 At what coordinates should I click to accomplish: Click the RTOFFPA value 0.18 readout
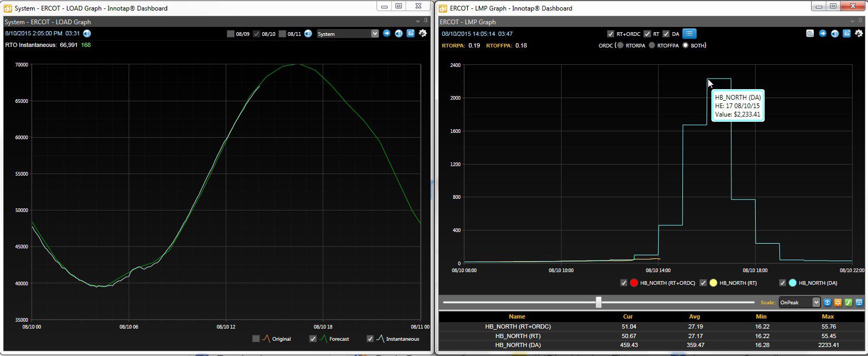521,45
